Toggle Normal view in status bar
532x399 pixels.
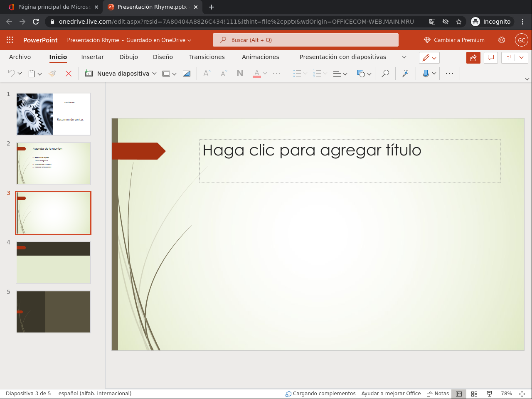[x=459, y=394]
